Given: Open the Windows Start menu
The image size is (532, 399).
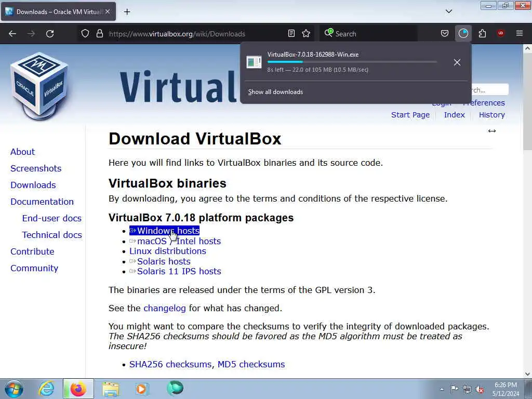Looking at the screenshot, I should coord(14,389).
